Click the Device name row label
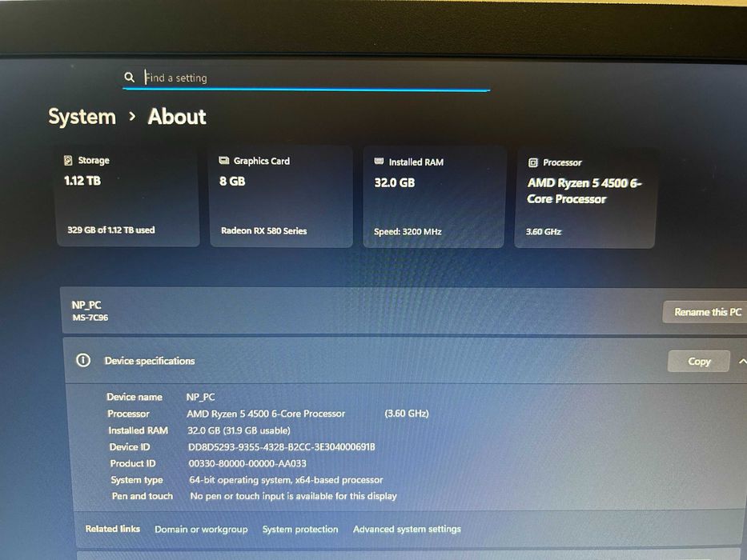The image size is (747, 560). pos(135,397)
